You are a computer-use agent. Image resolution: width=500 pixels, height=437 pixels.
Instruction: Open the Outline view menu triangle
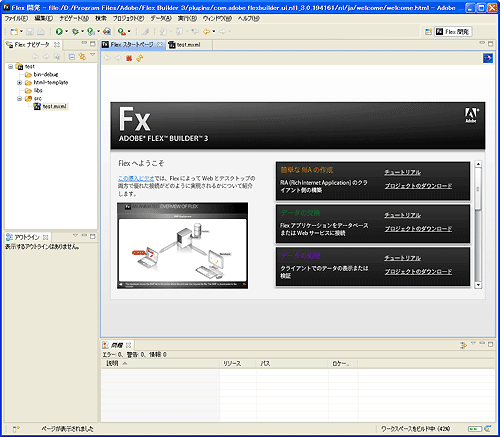[75, 236]
